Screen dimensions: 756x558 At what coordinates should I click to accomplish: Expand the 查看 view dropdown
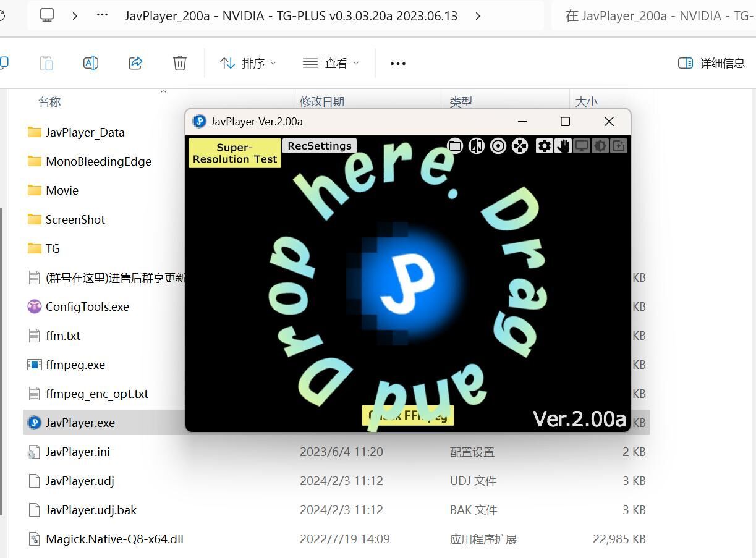pyautogui.click(x=331, y=63)
